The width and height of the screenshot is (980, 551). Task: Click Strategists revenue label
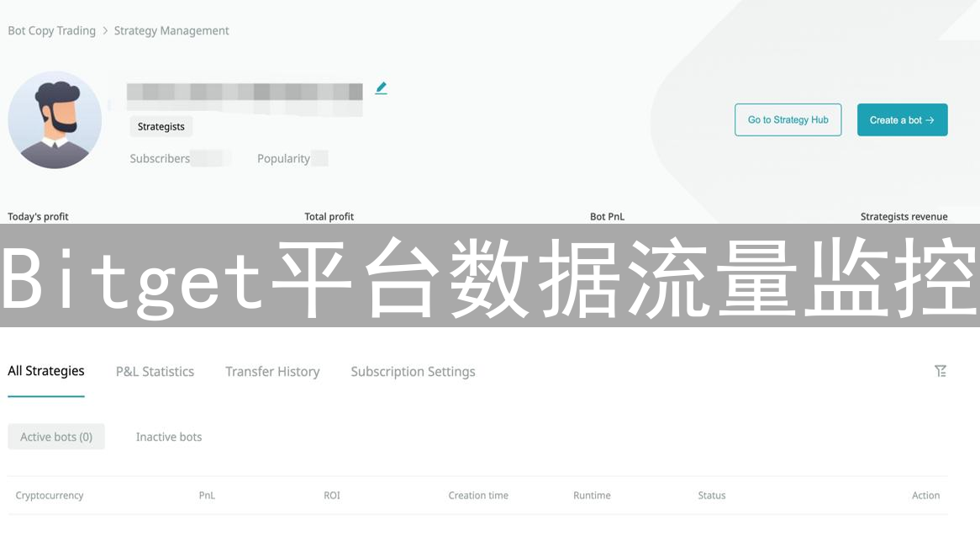tap(904, 216)
